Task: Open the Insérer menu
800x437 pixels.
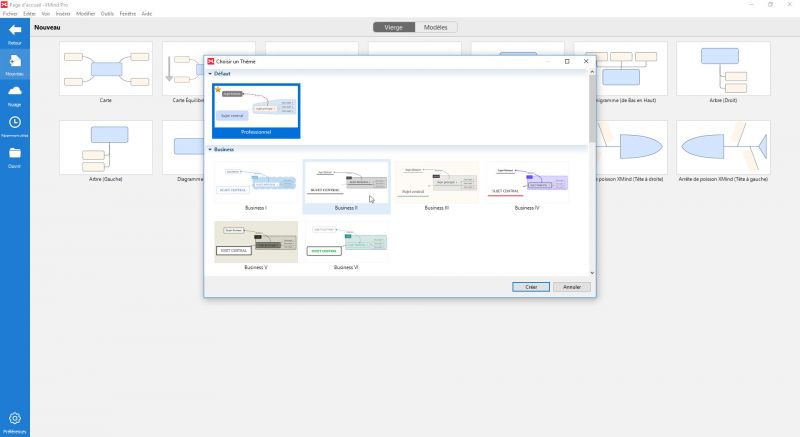Action: point(63,14)
